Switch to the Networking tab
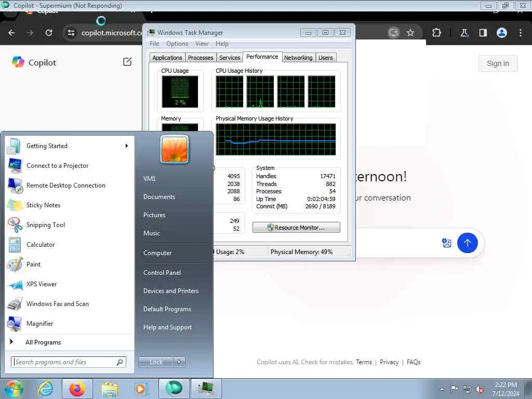The width and height of the screenshot is (532, 399). [298, 58]
